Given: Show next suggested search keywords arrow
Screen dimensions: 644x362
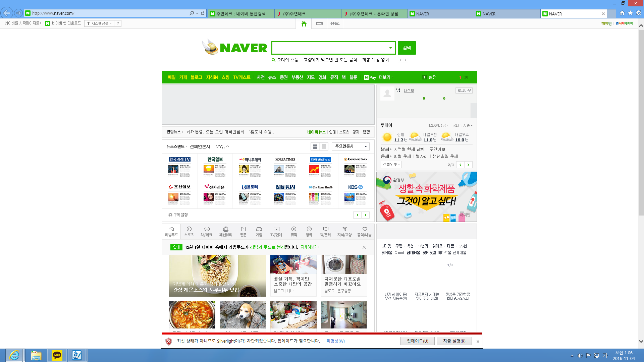Looking at the screenshot, I should [406, 60].
